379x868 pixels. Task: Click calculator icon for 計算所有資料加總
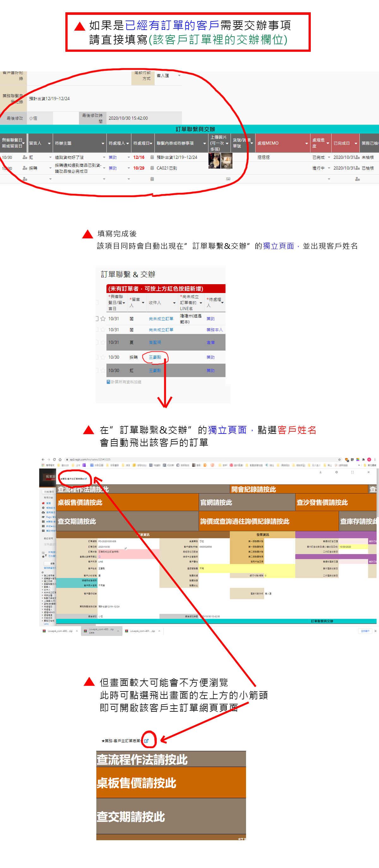coord(108,382)
